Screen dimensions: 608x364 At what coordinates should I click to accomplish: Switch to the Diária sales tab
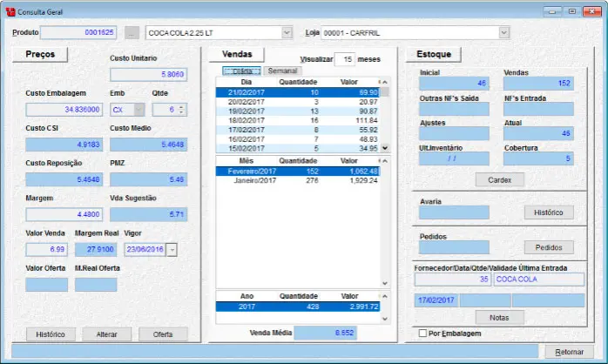[242, 71]
